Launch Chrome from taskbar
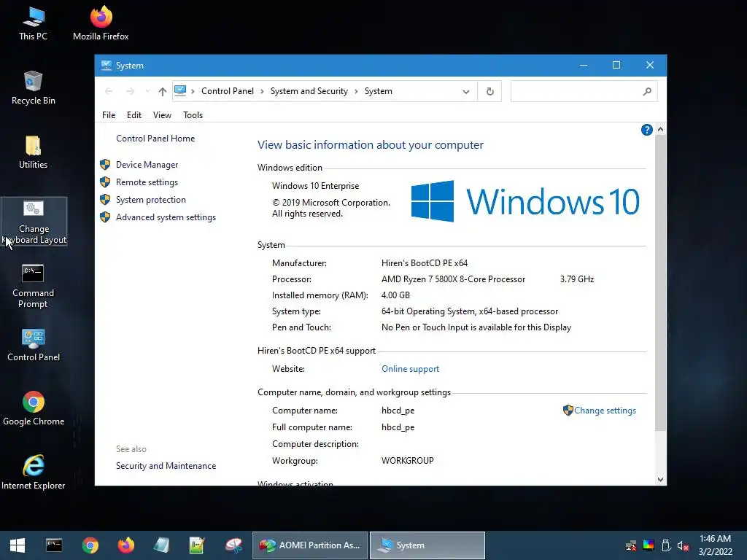Viewport: 747px width, 560px height. pos(90,545)
